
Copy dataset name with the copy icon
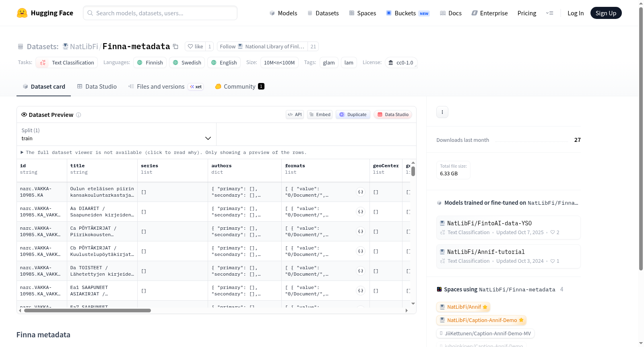click(x=175, y=46)
